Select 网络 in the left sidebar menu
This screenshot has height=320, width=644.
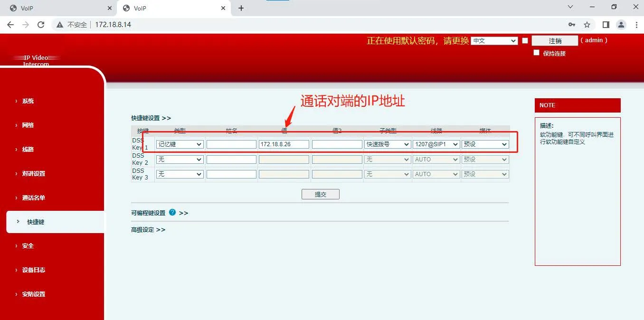coord(28,125)
